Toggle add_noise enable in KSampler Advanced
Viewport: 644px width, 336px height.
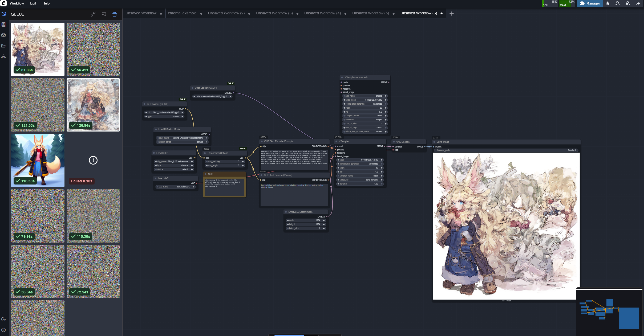point(364,96)
